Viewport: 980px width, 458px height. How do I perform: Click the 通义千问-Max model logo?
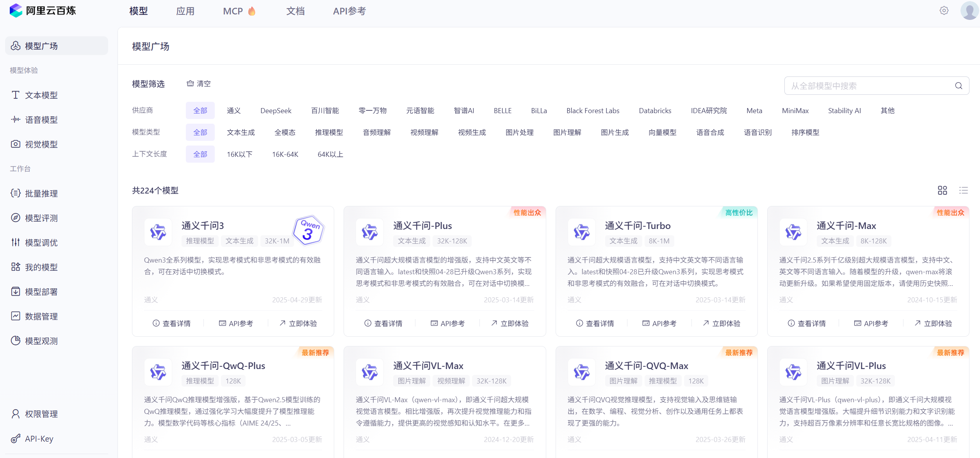click(793, 232)
